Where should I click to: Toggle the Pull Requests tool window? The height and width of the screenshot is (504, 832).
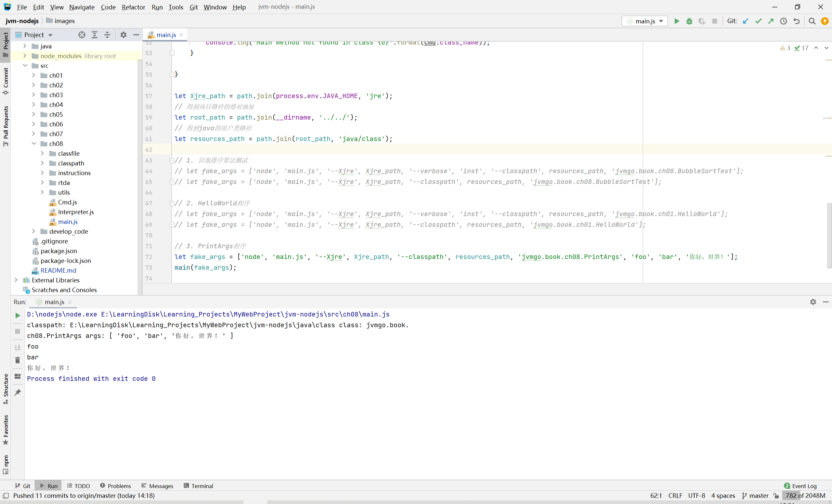(6, 126)
